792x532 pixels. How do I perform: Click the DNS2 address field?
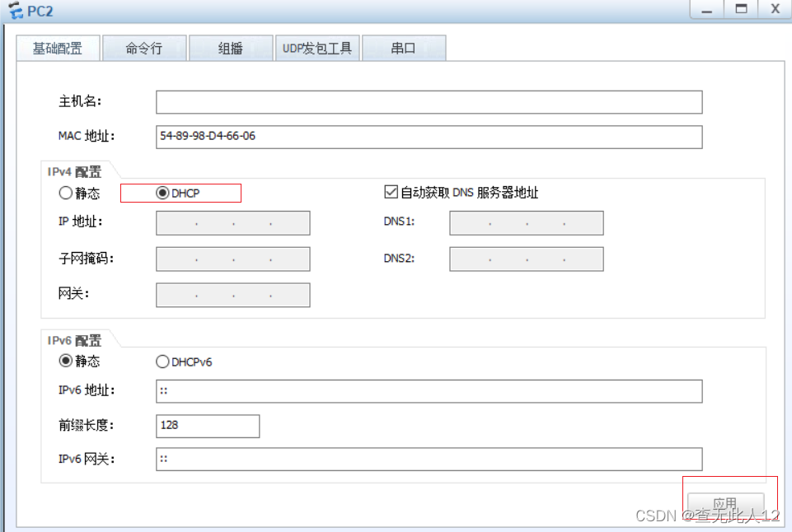[x=527, y=259]
